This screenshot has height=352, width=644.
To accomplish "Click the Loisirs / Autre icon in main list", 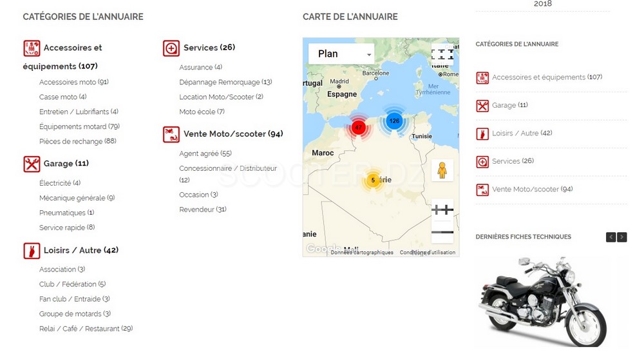I will point(32,251).
